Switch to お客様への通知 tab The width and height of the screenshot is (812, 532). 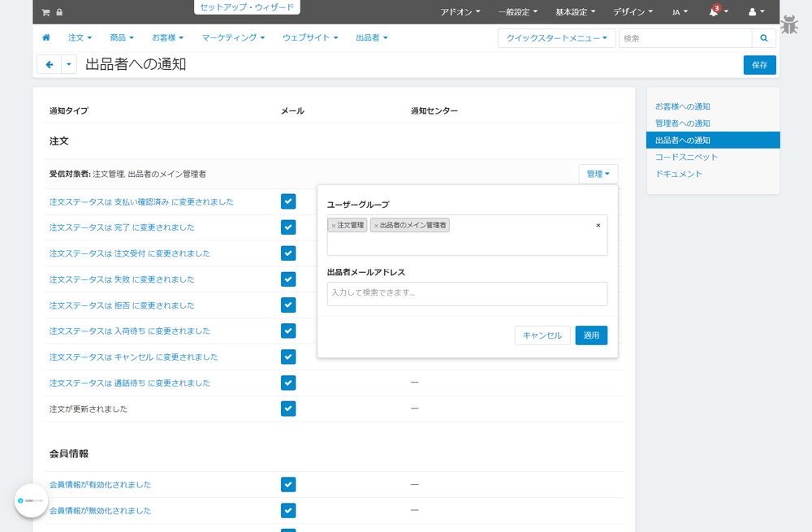pos(683,106)
